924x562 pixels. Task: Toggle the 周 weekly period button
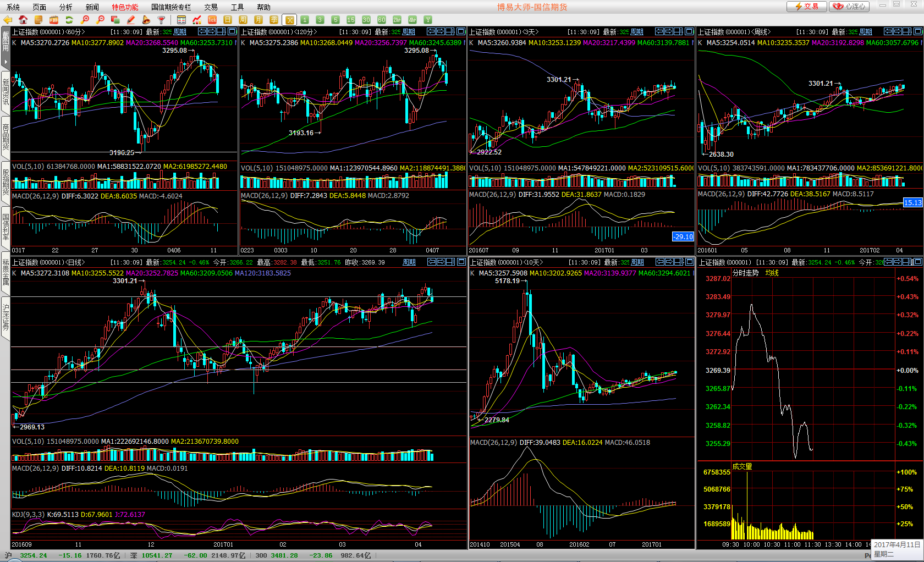tap(243, 20)
